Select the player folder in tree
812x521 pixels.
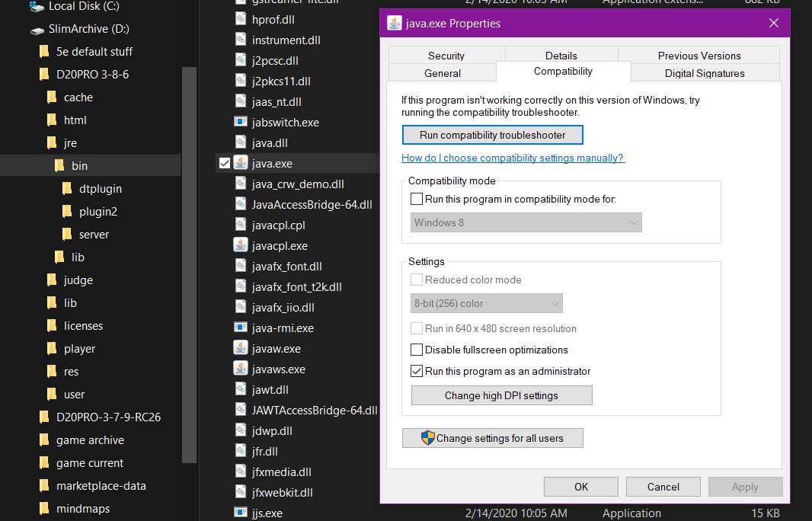pos(79,349)
